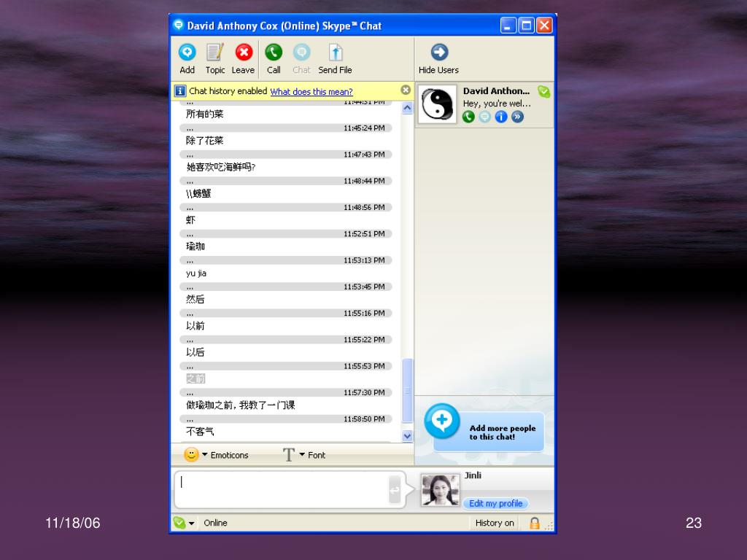Click the highlighted message '之前'
Screen dimensions: 747x560
(x=196, y=378)
